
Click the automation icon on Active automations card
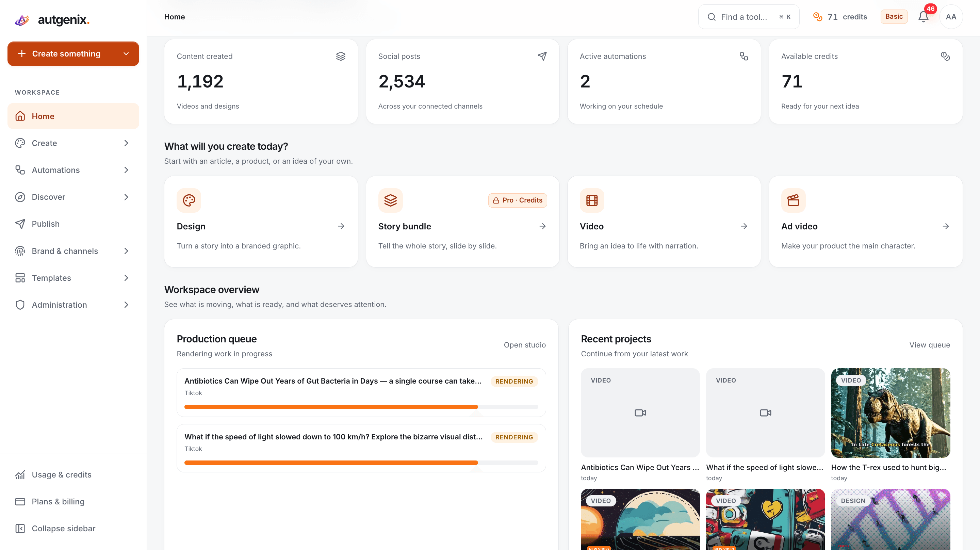744,56
